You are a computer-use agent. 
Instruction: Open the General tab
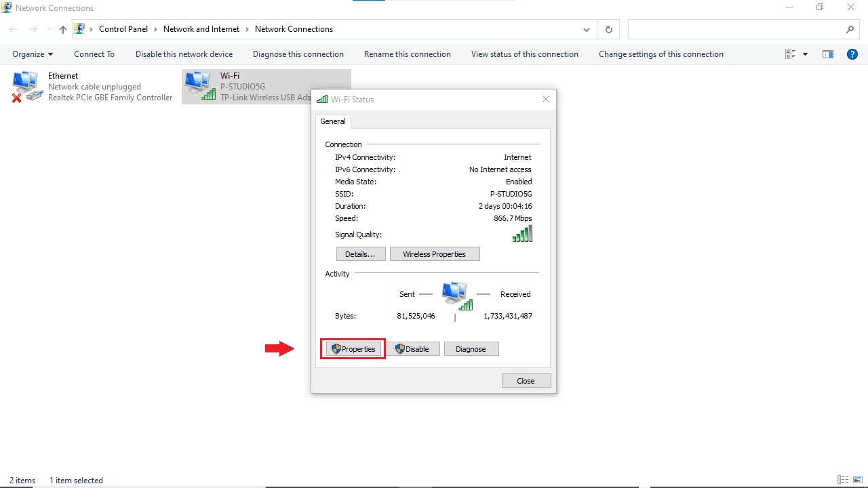click(333, 121)
